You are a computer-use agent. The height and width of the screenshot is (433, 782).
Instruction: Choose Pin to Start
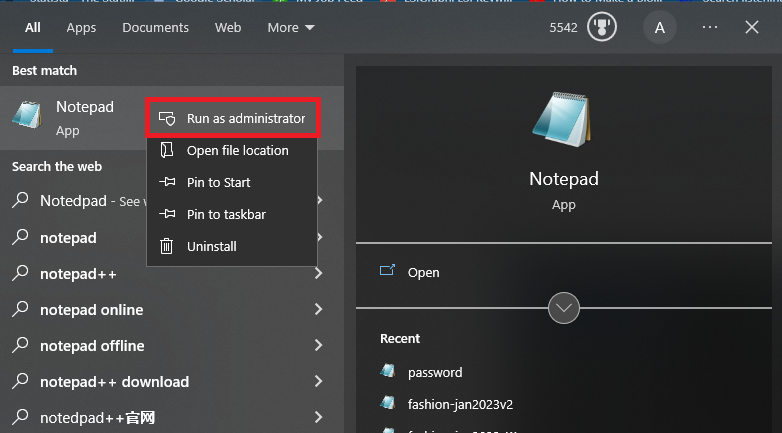pos(232,182)
